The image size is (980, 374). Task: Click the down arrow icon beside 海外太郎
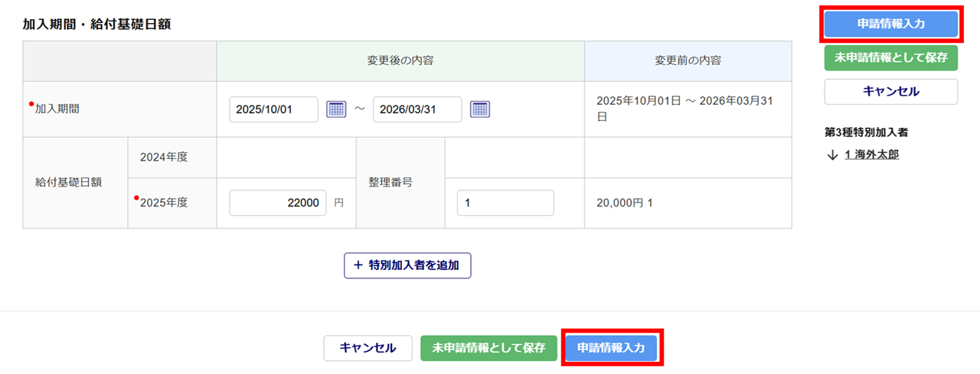(x=833, y=154)
